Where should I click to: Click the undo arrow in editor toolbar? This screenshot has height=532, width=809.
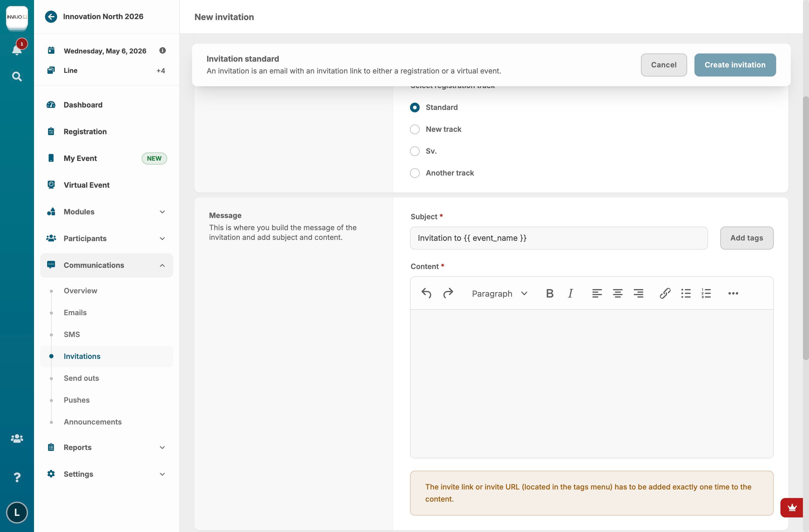click(426, 293)
